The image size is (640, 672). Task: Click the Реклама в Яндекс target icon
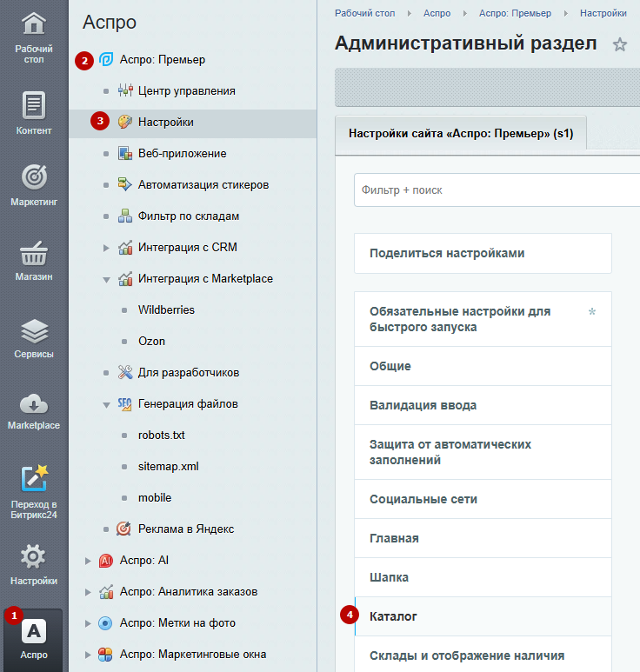click(x=123, y=529)
